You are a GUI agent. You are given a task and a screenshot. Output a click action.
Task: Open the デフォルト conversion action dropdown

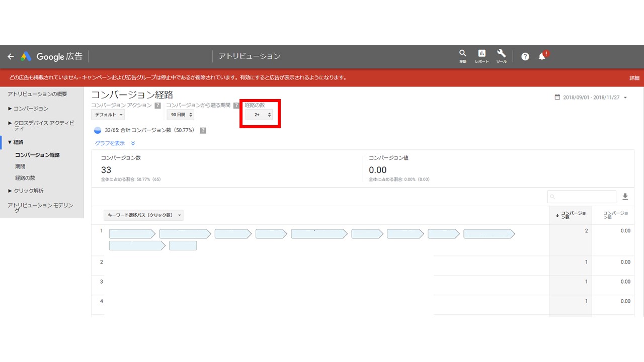[x=108, y=115]
